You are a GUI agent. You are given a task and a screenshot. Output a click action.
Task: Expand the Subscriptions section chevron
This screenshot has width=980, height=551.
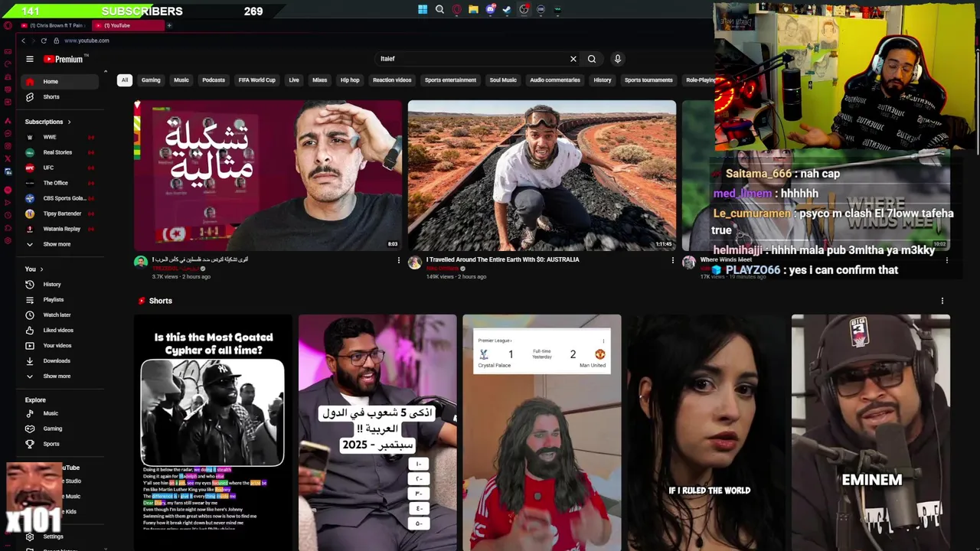69,122
